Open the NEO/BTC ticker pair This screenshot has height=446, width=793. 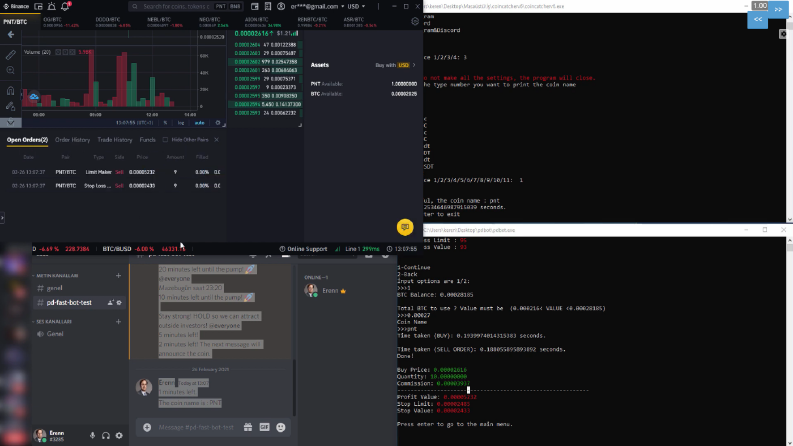pos(213,22)
